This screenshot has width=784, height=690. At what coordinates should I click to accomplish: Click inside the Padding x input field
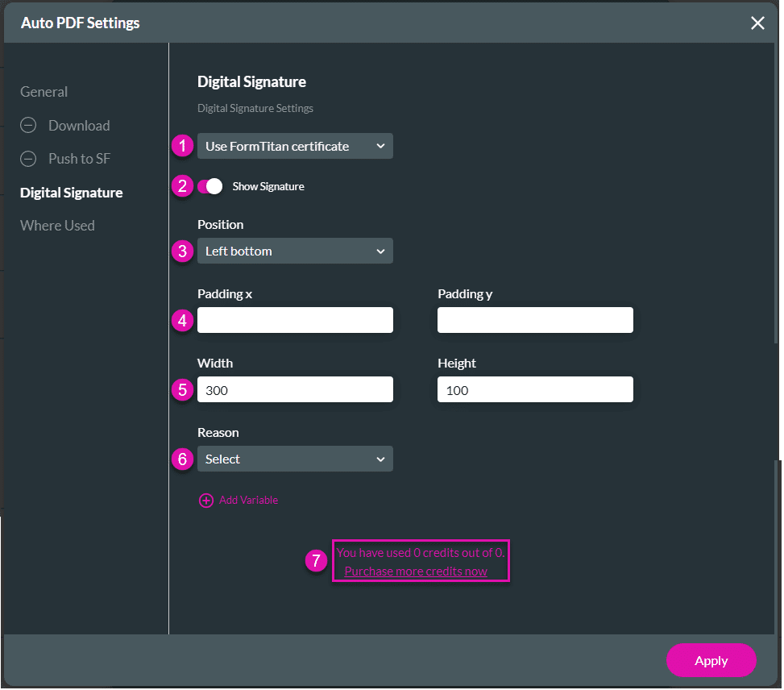coord(295,320)
